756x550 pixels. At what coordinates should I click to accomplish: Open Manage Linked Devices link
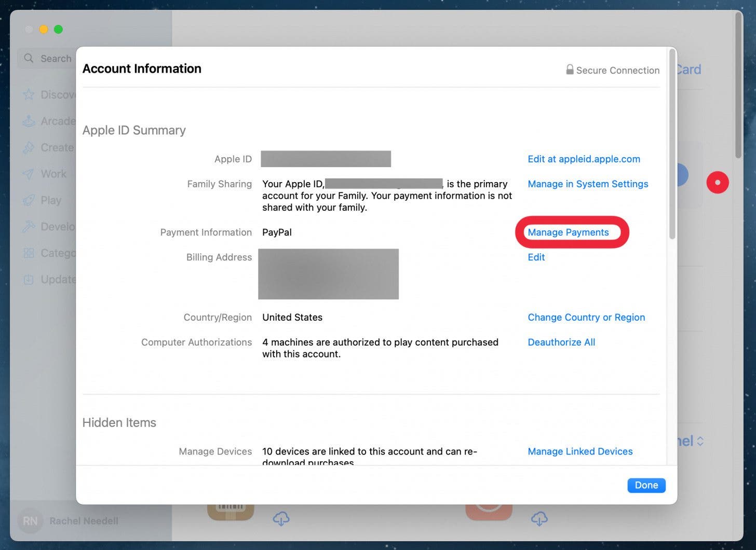pyautogui.click(x=580, y=451)
